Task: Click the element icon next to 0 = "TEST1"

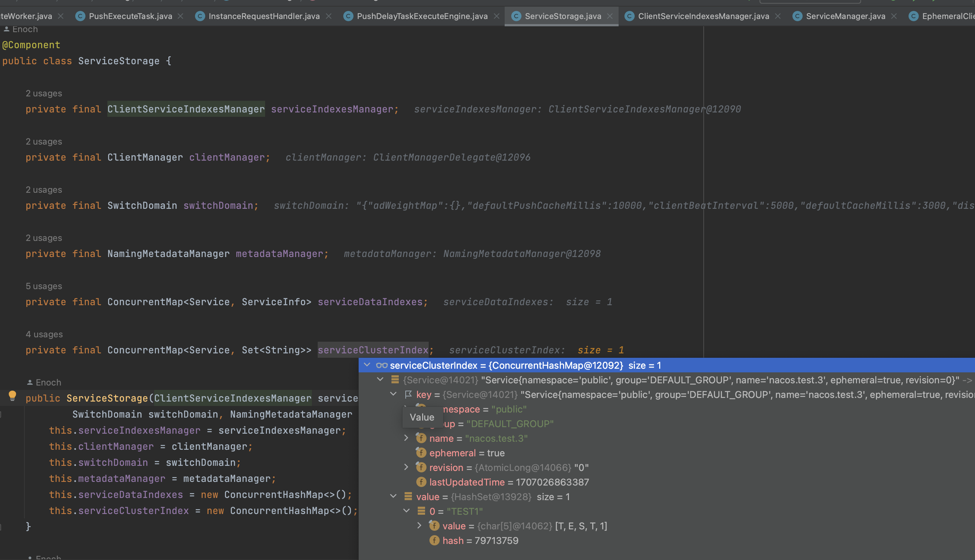Action: pyautogui.click(x=421, y=511)
